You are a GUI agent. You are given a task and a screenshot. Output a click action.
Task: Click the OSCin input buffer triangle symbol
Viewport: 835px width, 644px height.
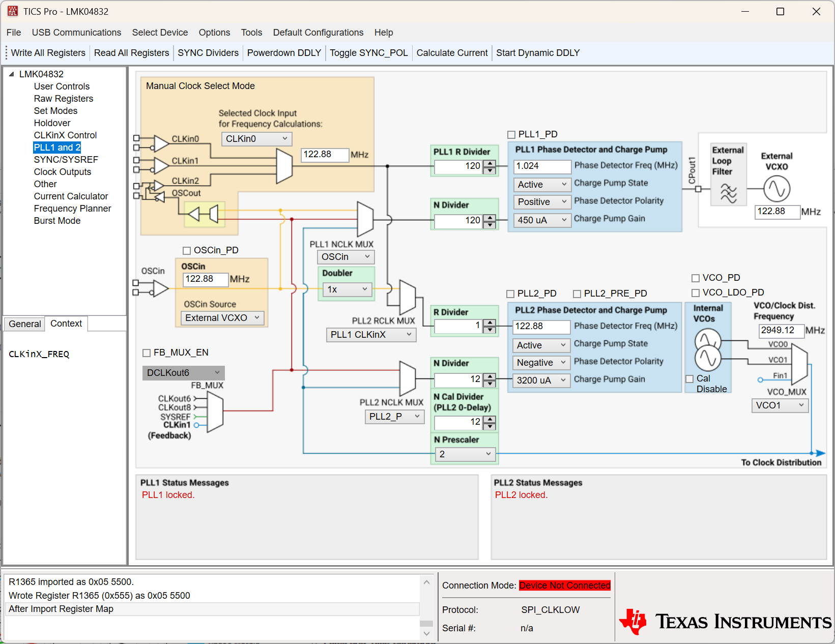coord(161,289)
